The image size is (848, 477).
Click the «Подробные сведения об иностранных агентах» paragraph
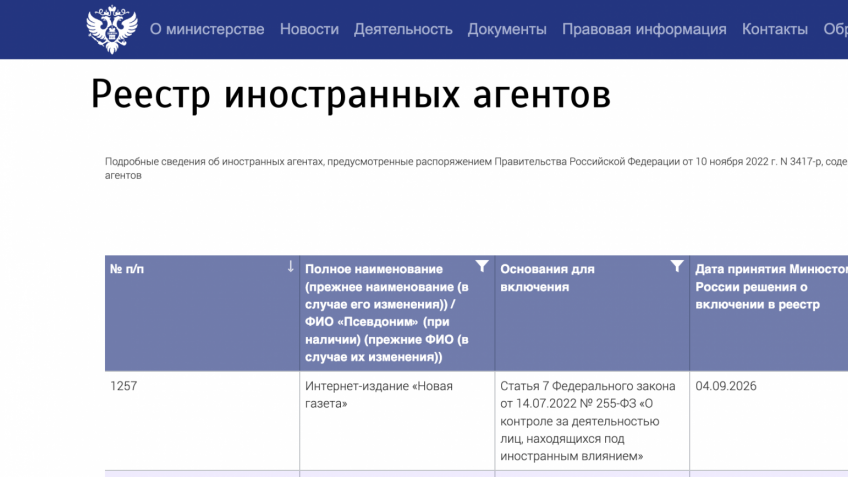[476, 168]
